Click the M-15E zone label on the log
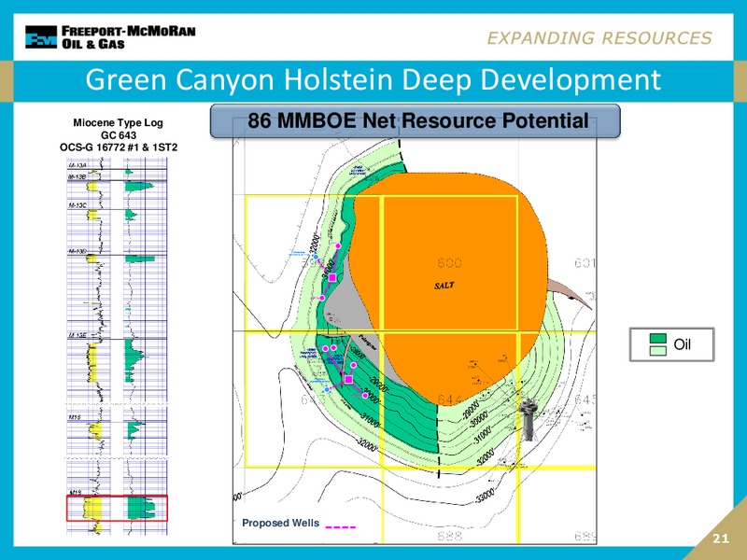This screenshot has width=747, height=560. click(x=78, y=336)
